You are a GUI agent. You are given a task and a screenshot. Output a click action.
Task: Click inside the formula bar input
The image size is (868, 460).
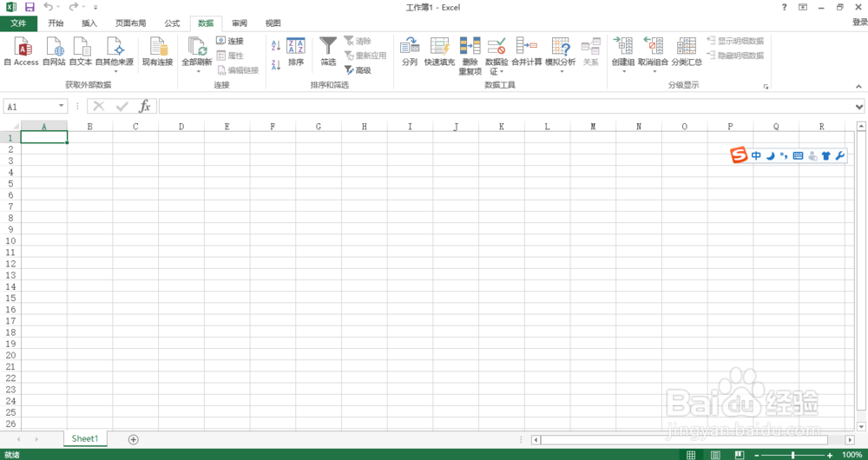[x=506, y=106]
